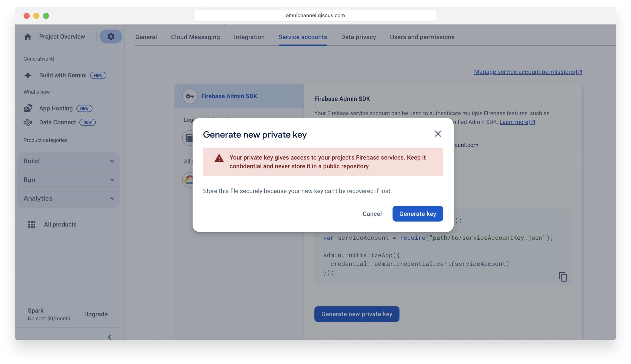
Task: Close the Generate new private key dialog
Action: (x=438, y=134)
